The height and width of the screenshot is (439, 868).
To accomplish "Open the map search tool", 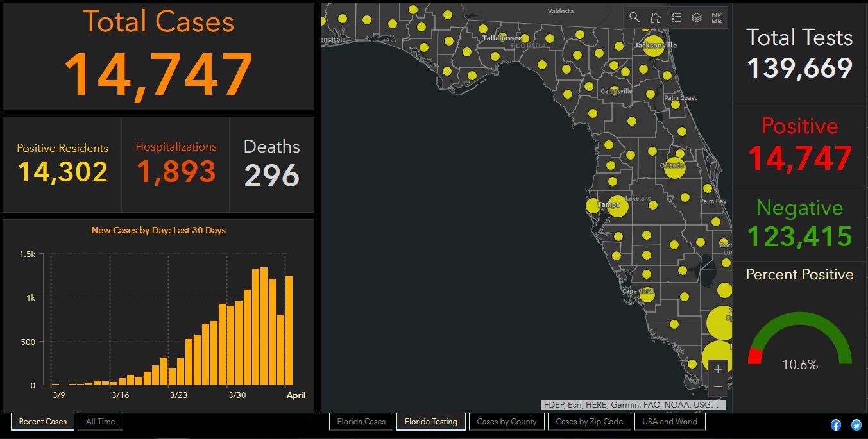I will [634, 18].
